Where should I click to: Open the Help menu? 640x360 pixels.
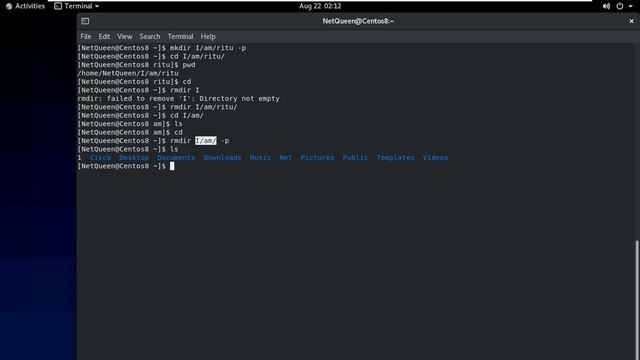208,36
